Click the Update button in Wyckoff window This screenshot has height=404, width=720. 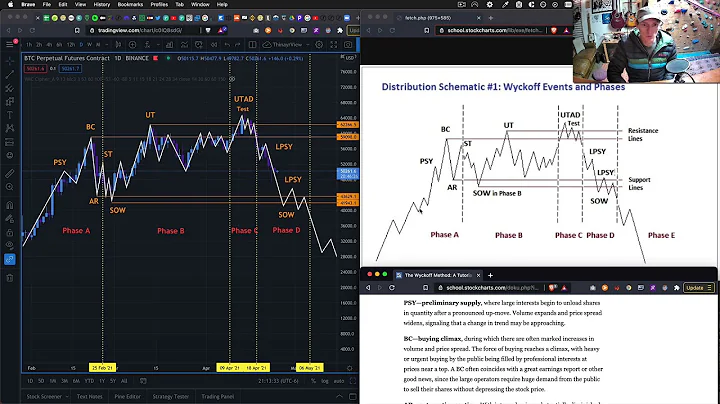pyautogui.click(x=698, y=287)
